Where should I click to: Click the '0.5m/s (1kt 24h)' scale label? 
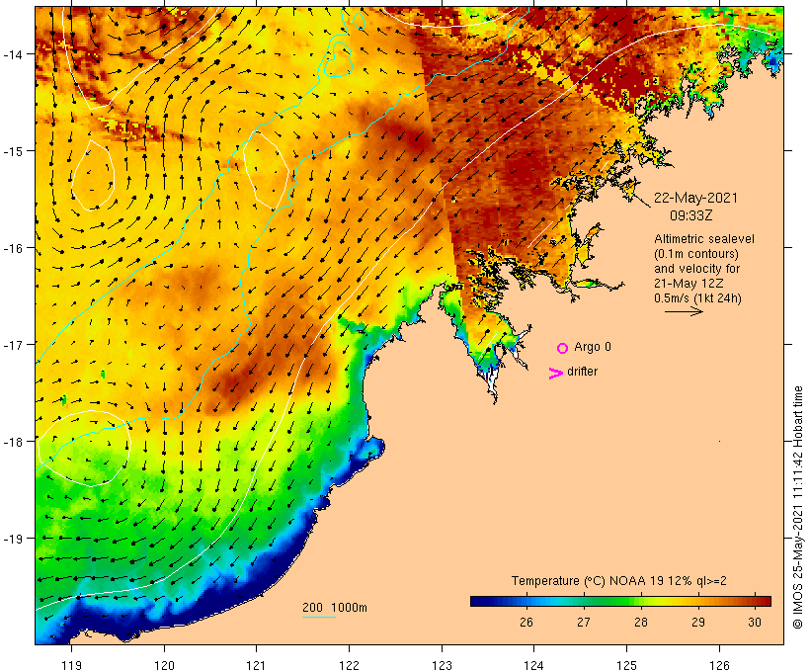(698, 298)
